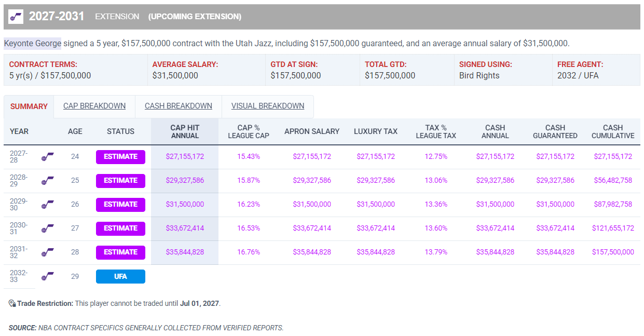Click the Cap % League Cap column header
This screenshot has height=336, width=644.
coord(249,131)
